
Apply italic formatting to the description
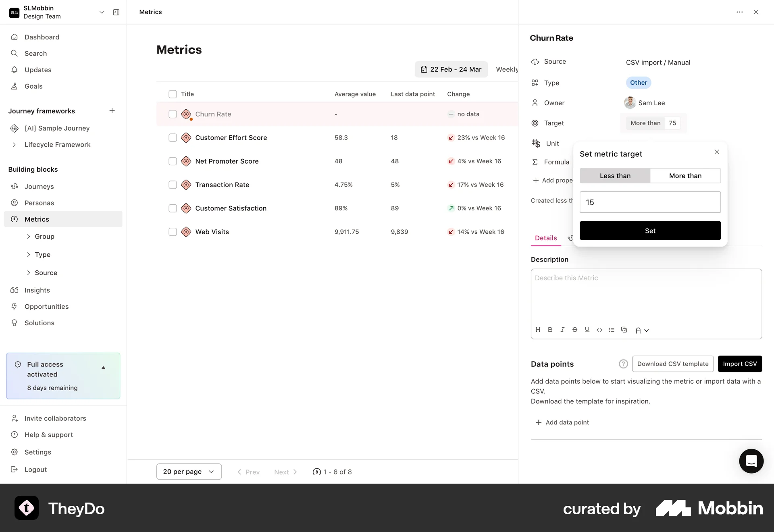[x=562, y=330]
